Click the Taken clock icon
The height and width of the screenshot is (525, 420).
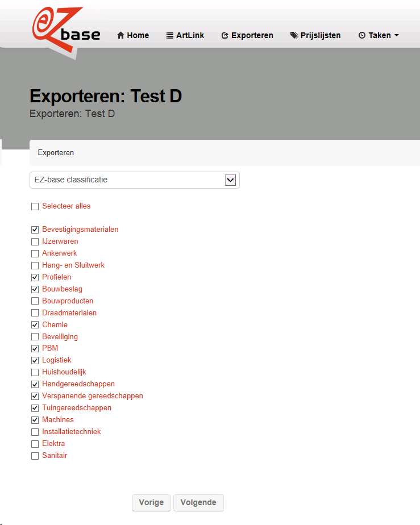361,35
